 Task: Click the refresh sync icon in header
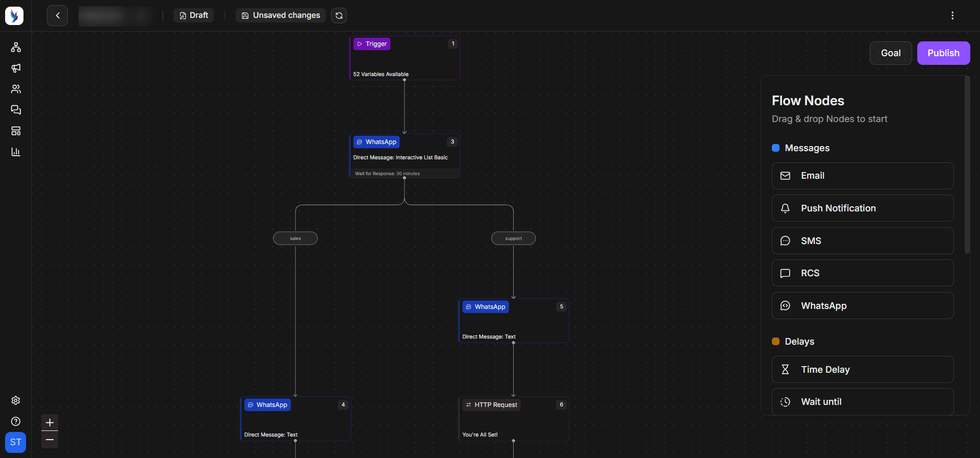(x=339, y=15)
